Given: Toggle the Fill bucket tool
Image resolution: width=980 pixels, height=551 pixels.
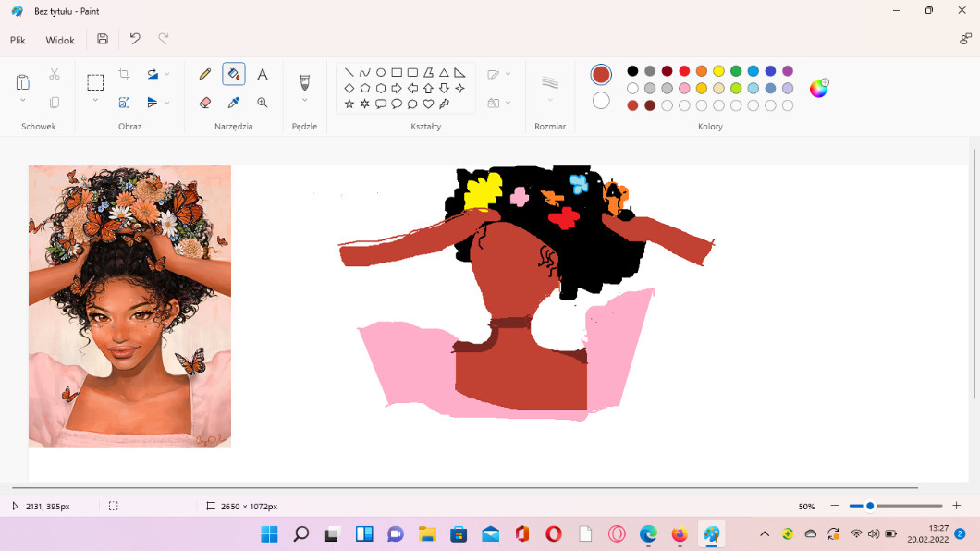Looking at the screenshot, I should (234, 74).
